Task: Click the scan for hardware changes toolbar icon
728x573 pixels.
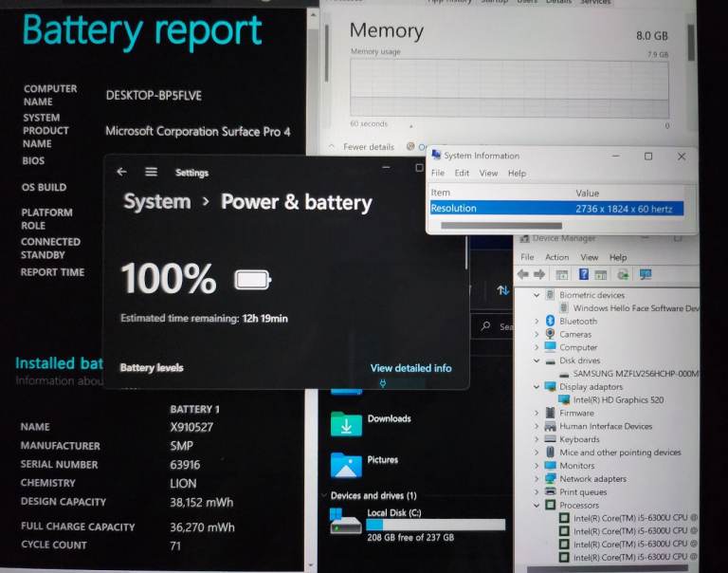Action: pyautogui.click(x=646, y=274)
